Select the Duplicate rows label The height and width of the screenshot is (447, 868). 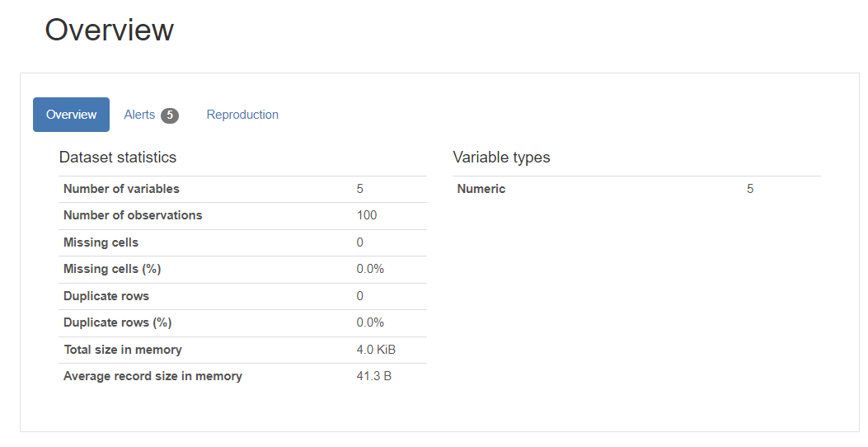[106, 296]
